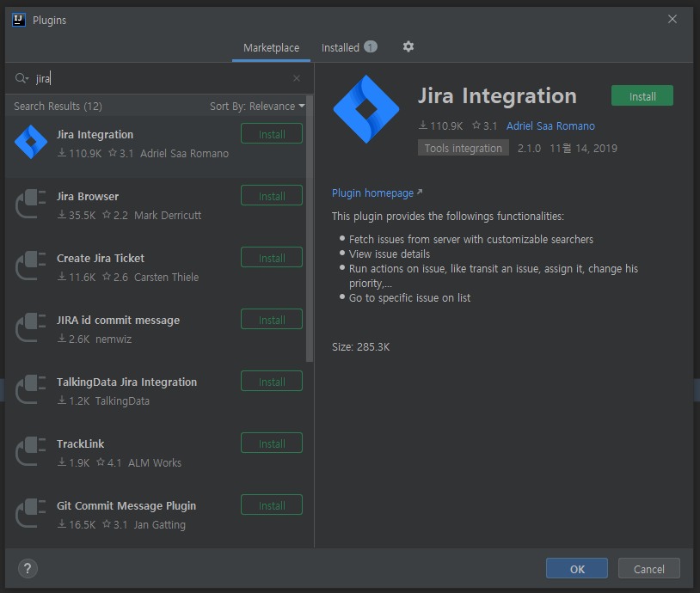Image resolution: width=700 pixels, height=593 pixels.
Task: Focus the plugin search input field
Action: point(161,78)
